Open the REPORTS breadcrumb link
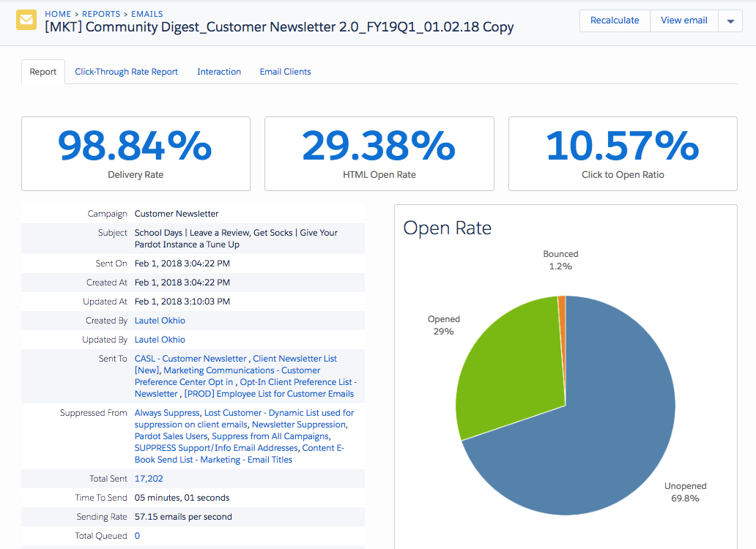 [101, 13]
